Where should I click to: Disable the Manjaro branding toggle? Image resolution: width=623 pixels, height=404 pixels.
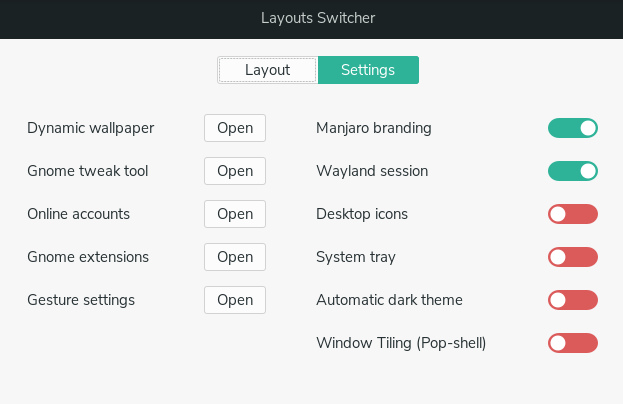coord(573,128)
